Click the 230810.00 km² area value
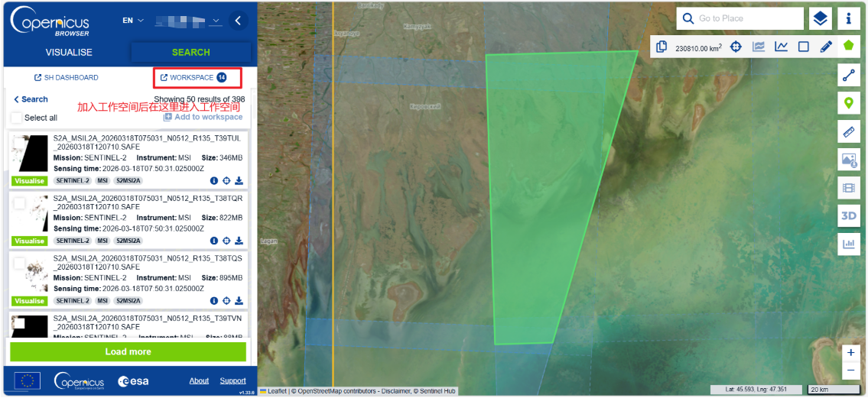The height and width of the screenshot is (398, 868). pos(699,48)
